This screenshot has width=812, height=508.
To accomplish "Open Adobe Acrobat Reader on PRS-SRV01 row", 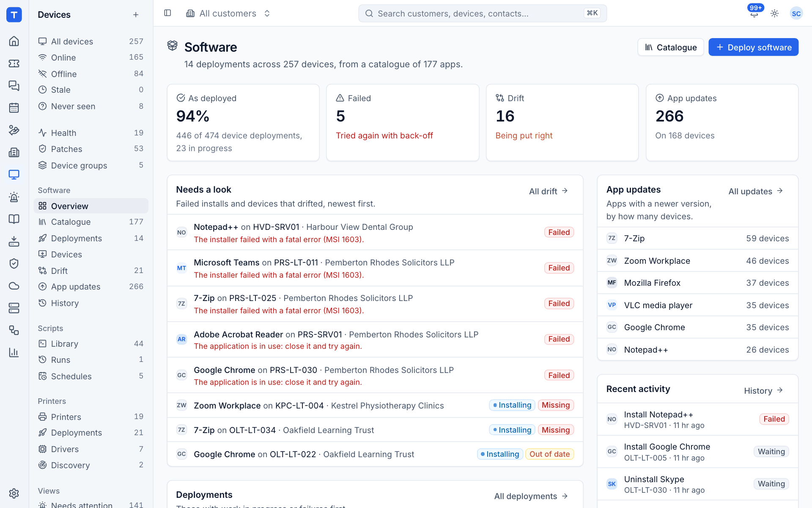I will coord(375,340).
